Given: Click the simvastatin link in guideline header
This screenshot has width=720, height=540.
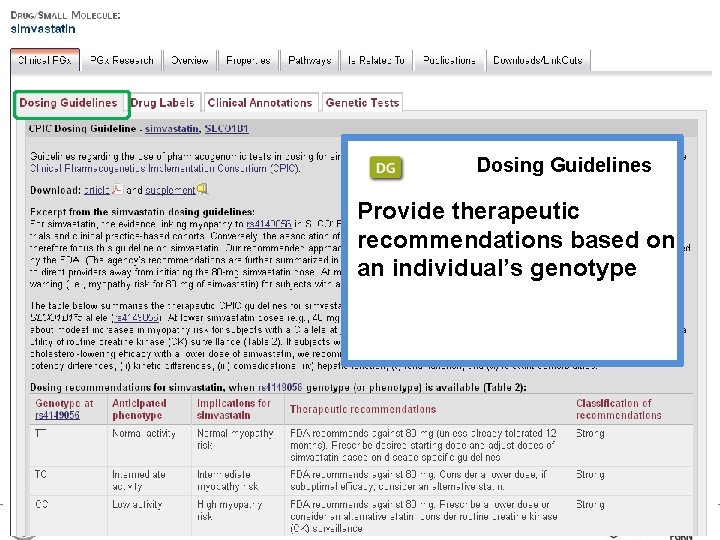Looking at the screenshot, I should click(x=173, y=129).
